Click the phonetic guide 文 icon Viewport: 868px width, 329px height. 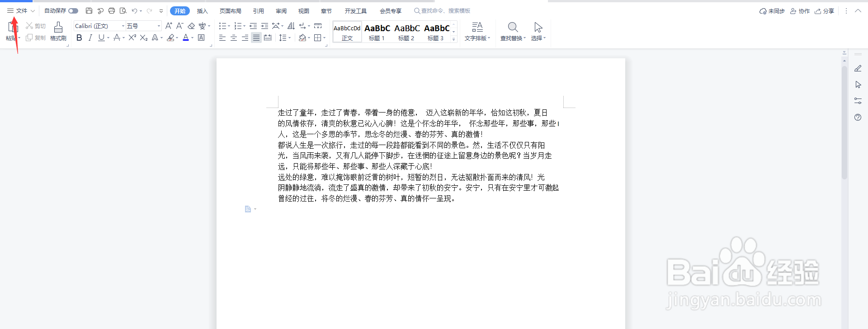(202, 26)
